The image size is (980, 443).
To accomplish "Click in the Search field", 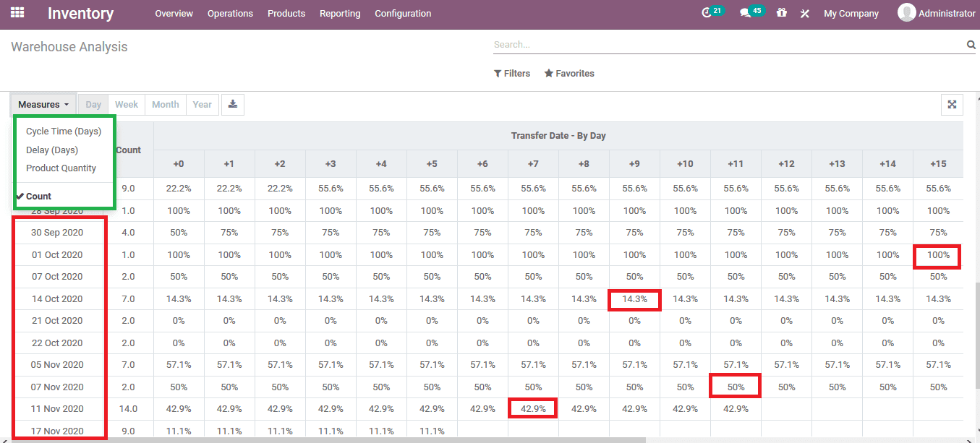I will 729,45.
